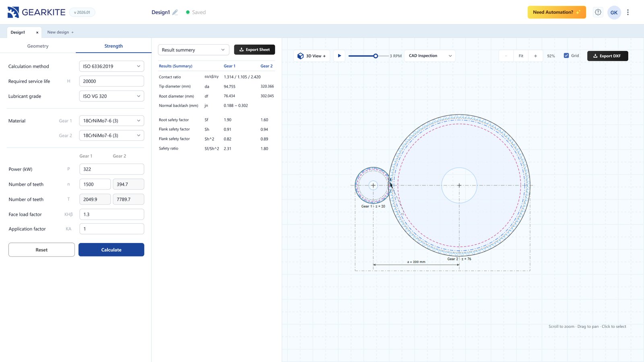Click the Gearkite logo icon

13,12
